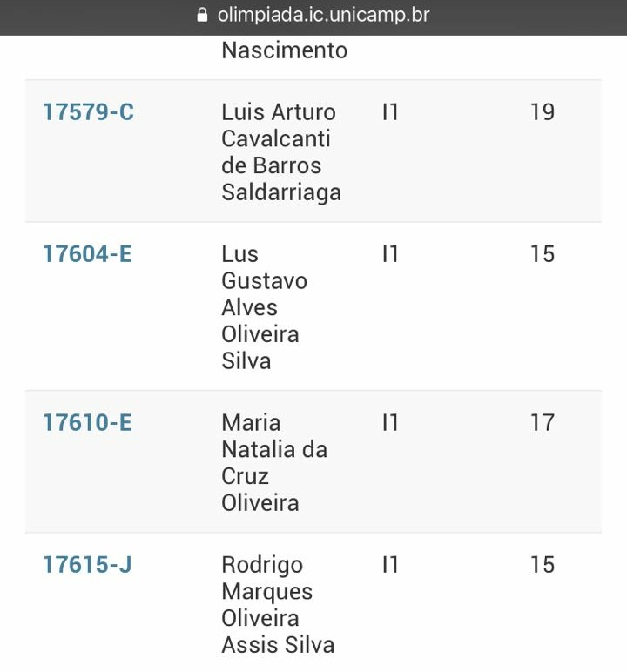The width and height of the screenshot is (627, 672).
Task: Click the name Maria Natalia da Cruz Oliveira
Action: (273, 462)
